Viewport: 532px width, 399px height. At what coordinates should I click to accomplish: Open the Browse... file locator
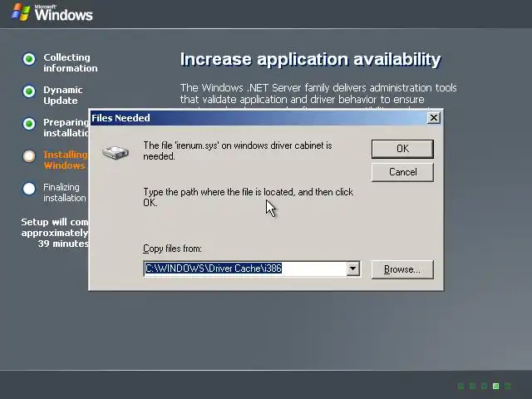(x=402, y=269)
